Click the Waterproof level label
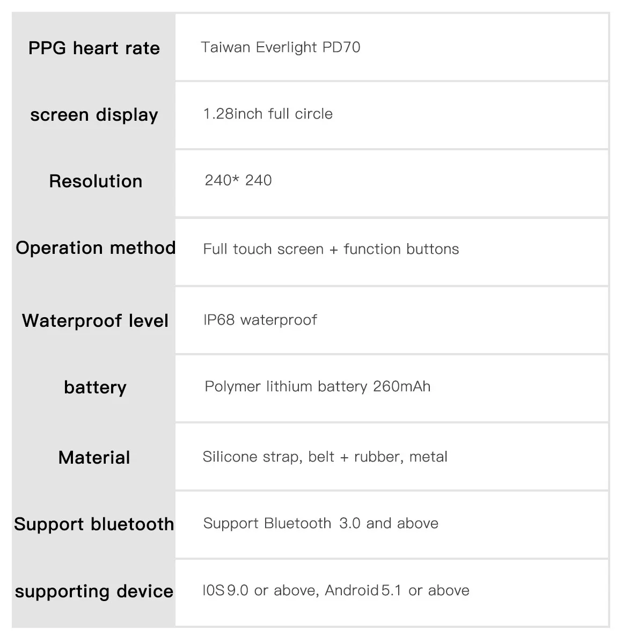 pos(95,321)
